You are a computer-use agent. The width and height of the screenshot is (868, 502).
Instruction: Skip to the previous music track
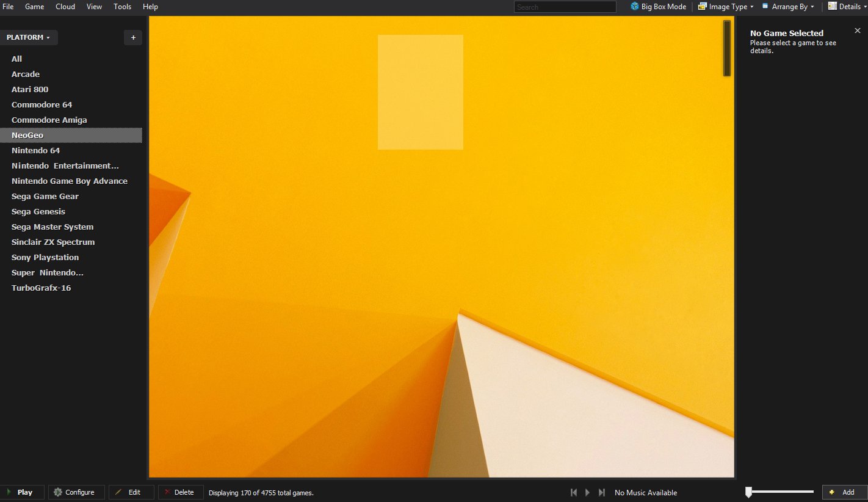pyautogui.click(x=574, y=492)
